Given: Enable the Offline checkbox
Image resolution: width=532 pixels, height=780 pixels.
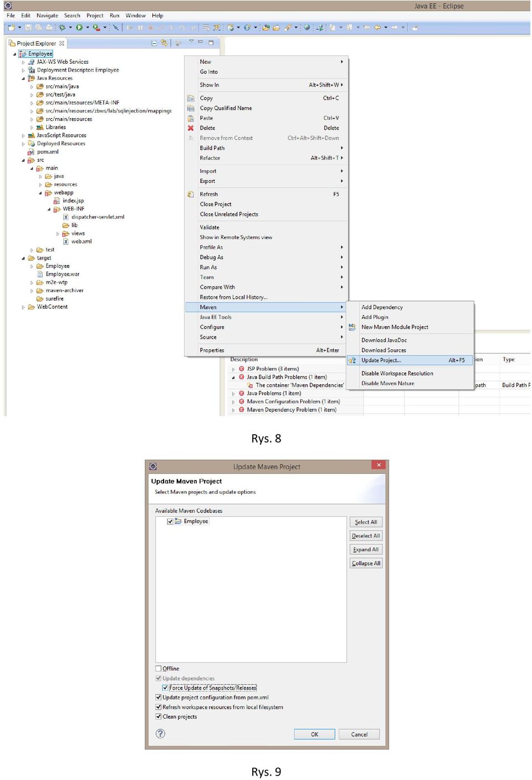Looking at the screenshot, I should click(x=158, y=669).
